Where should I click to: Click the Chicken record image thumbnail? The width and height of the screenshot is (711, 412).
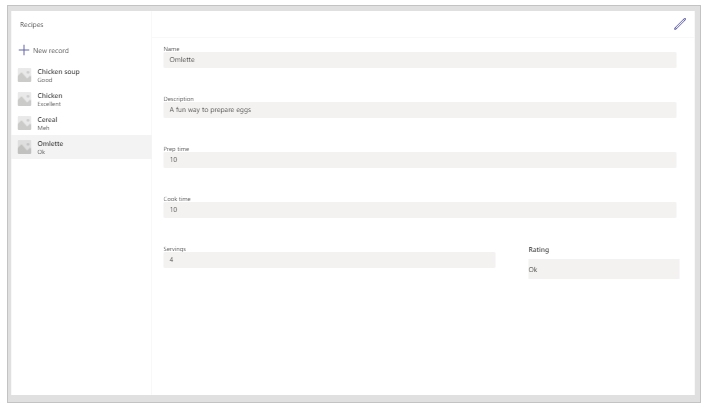[24, 99]
